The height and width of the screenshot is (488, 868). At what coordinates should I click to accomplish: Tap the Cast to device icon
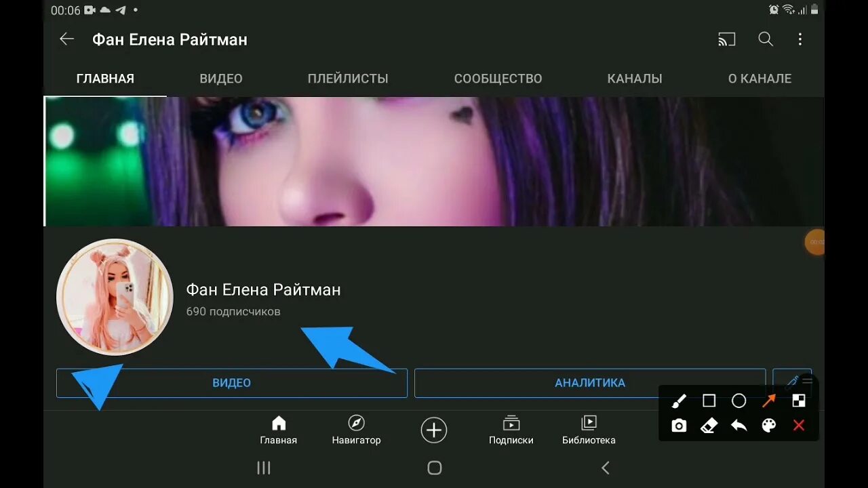click(726, 39)
